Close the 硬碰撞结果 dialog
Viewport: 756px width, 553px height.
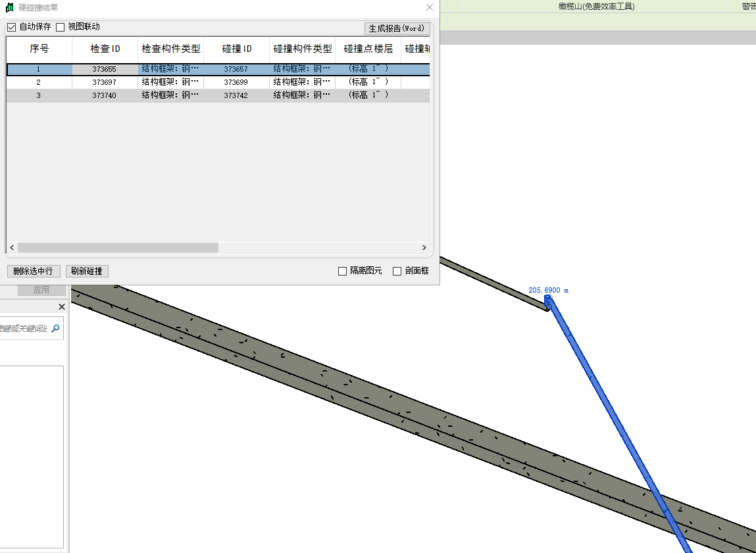click(430, 7)
